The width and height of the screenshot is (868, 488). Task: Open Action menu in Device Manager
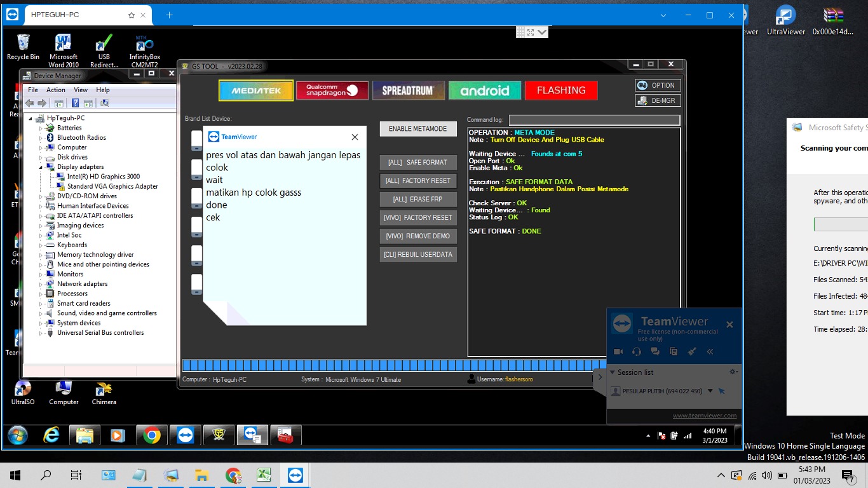[56, 90]
